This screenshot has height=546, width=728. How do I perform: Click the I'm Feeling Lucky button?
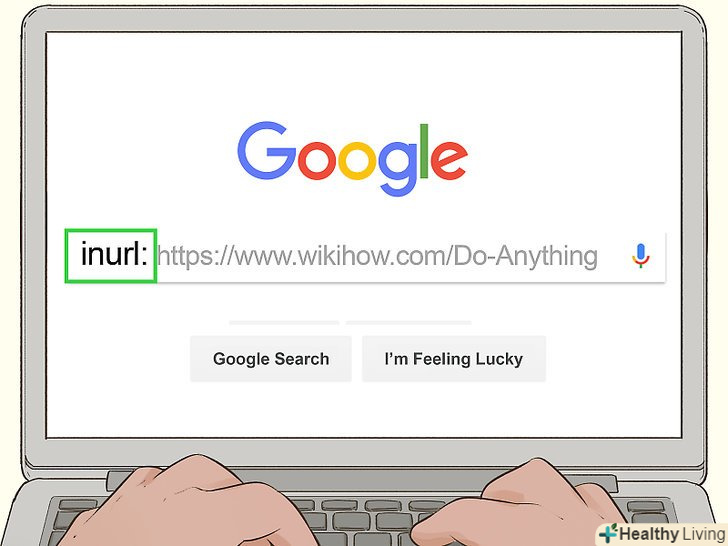pos(454,359)
